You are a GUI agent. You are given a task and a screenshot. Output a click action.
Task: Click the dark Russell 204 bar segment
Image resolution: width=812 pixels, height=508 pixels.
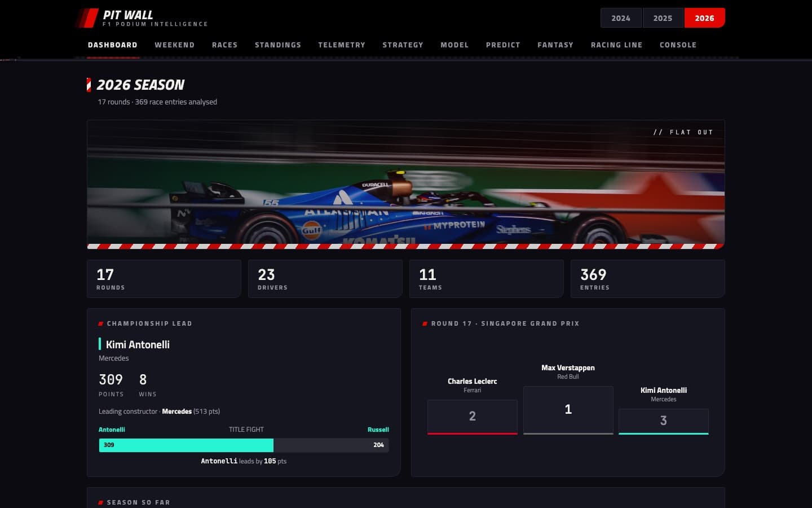click(x=331, y=445)
